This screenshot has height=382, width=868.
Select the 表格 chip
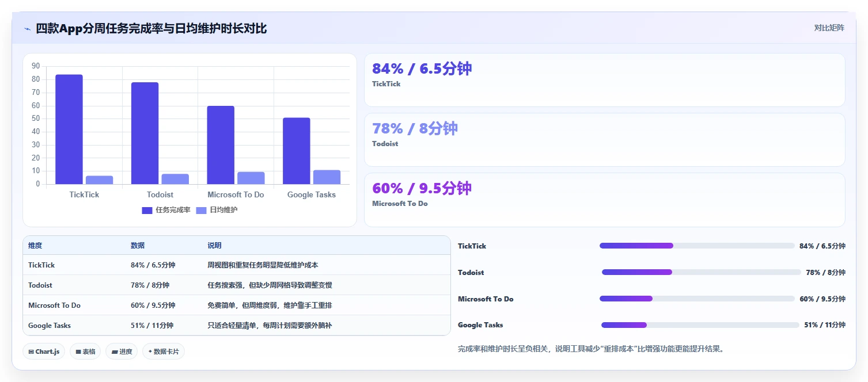(85, 352)
